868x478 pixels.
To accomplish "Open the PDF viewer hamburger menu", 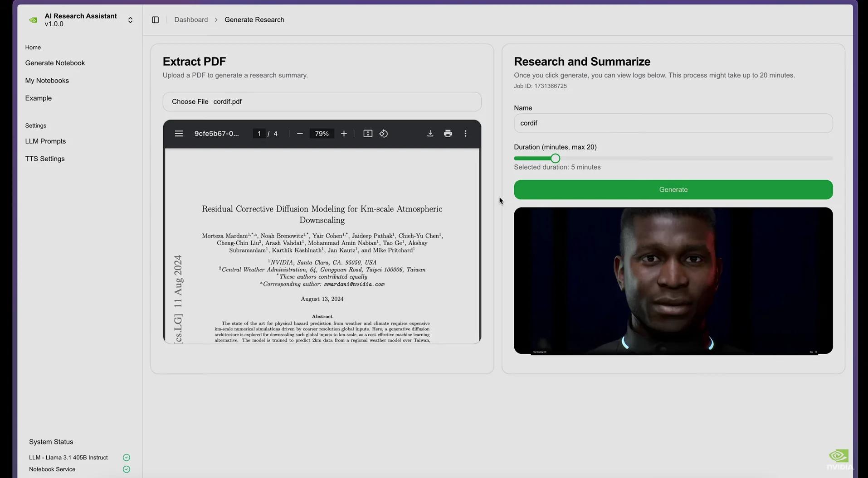I will click(x=179, y=134).
